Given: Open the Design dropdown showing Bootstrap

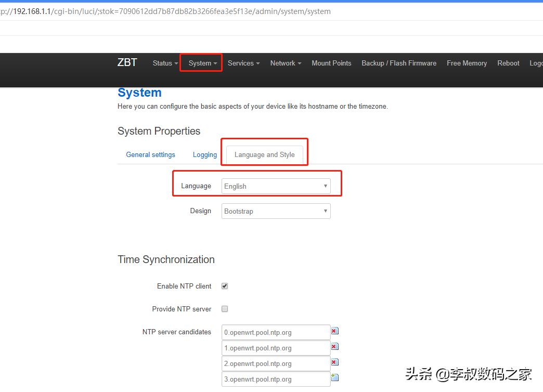Looking at the screenshot, I should [x=276, y=211].
